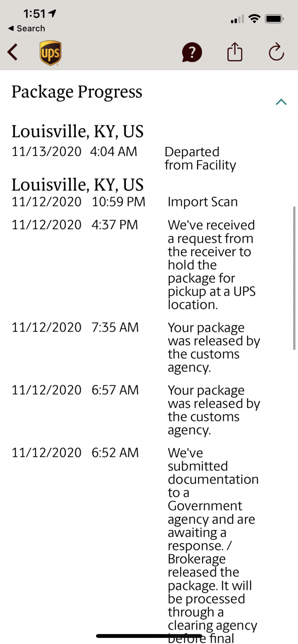Viewport: 298px width, 644px height.
Task: Tap the Package Progress heading
Action: pyautogui.click(x=77, y=92)
